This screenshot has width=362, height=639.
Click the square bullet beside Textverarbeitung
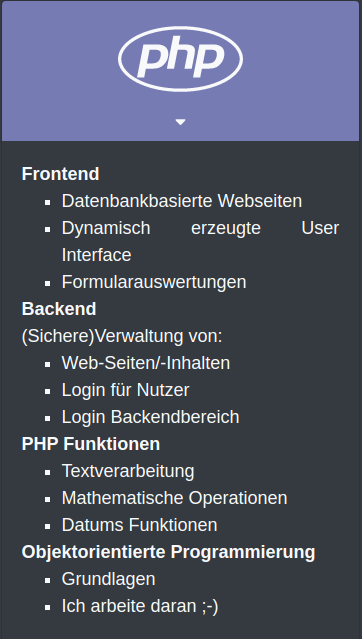point(48,472)
